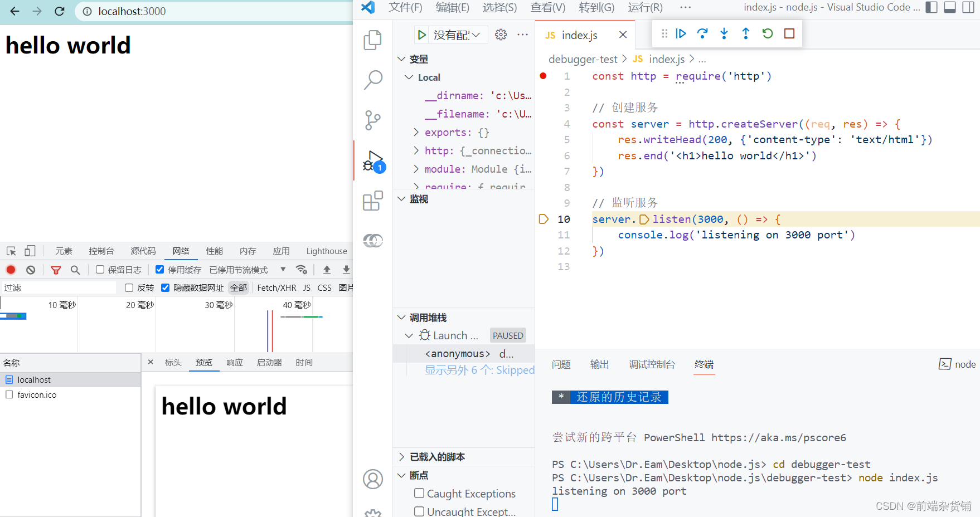Open debug view more actions ellipsis
This screenshot has height=517, width=980.
(x=522, y=35)
